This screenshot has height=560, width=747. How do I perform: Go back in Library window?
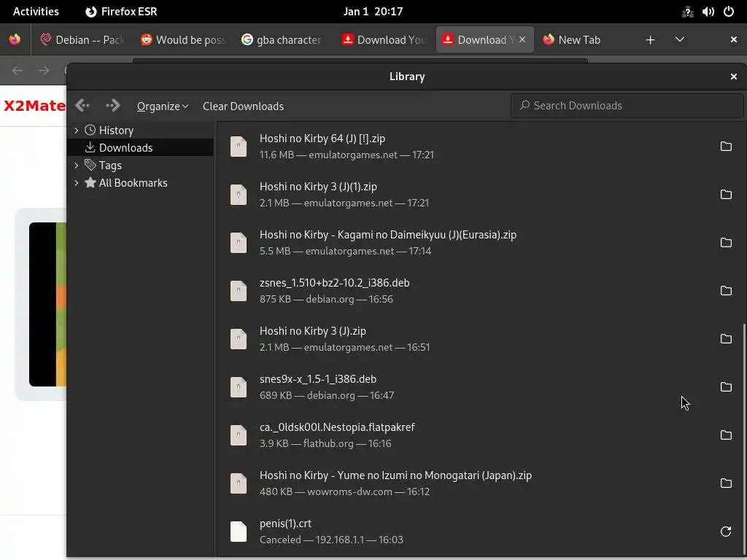82,105
